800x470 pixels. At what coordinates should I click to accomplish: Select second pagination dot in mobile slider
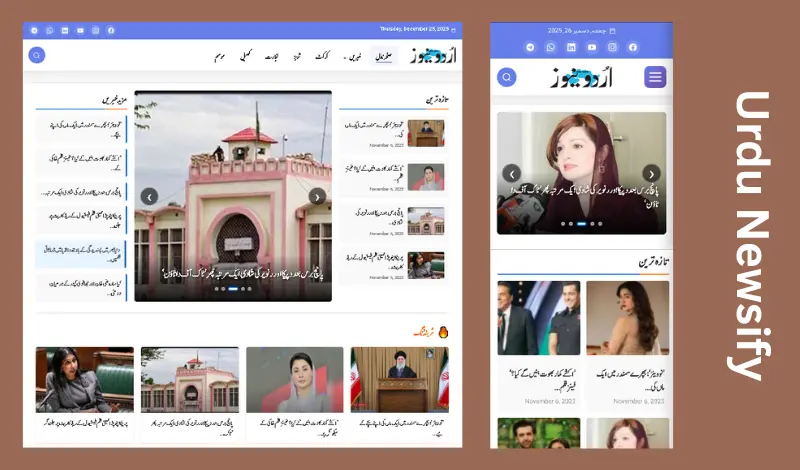570,224
